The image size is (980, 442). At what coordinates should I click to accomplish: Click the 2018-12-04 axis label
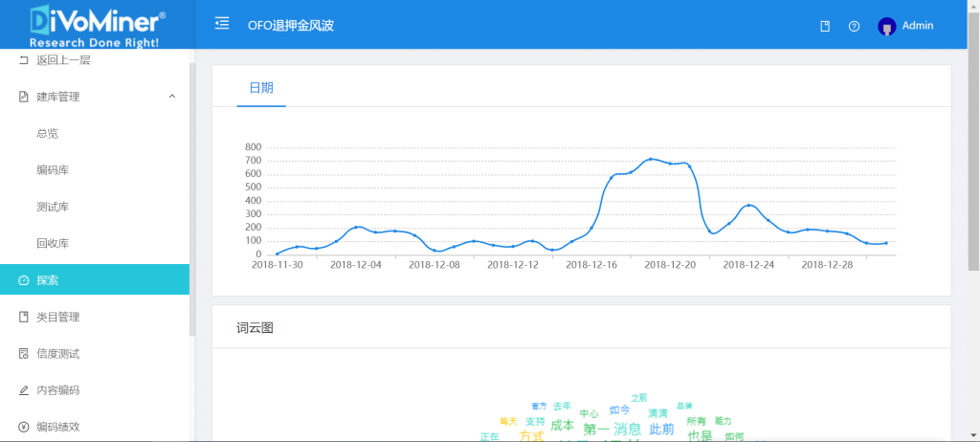pyautogui.click(x=356, y=264)
